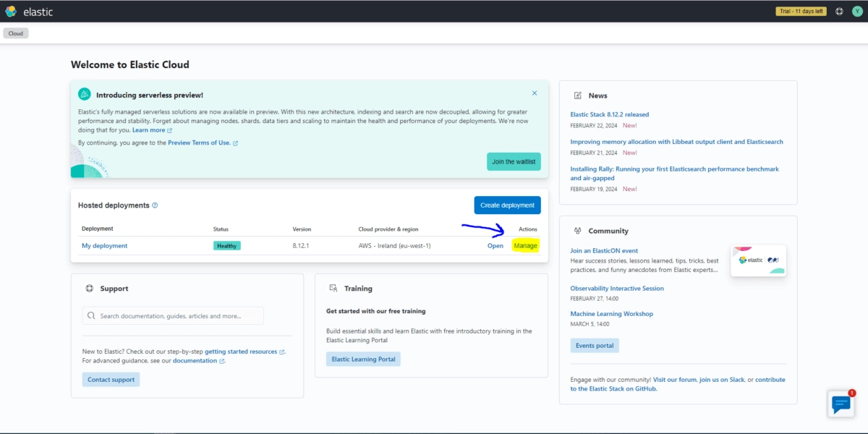Open the help lifebuoy icon in header
The width and height of the screenshot is (868, 434).
point(839,12)
